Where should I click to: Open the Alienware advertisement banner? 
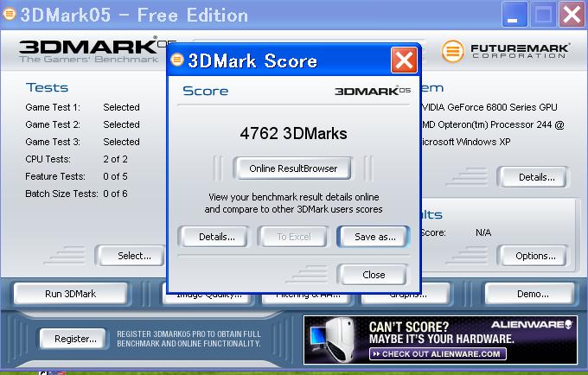pyautogui.click(x=440, y=340)
